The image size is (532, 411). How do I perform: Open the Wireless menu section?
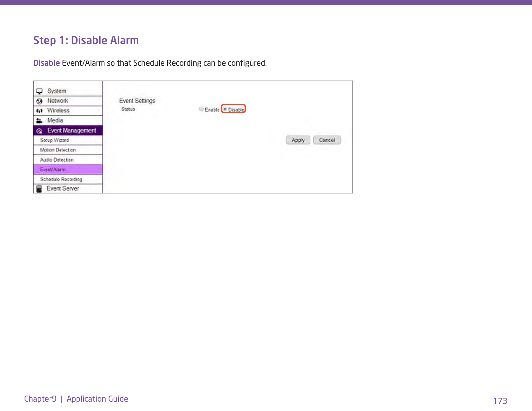(x=68, y=111)
